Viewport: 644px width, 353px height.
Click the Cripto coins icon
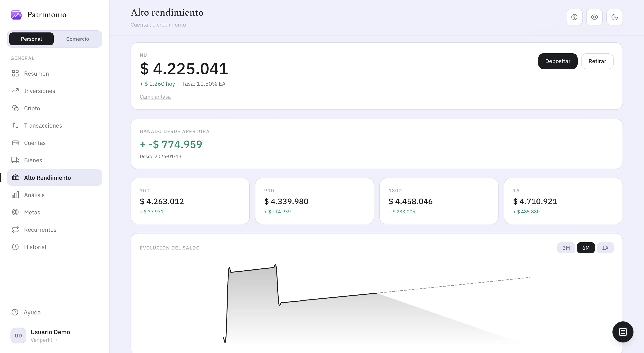[15, 108]
